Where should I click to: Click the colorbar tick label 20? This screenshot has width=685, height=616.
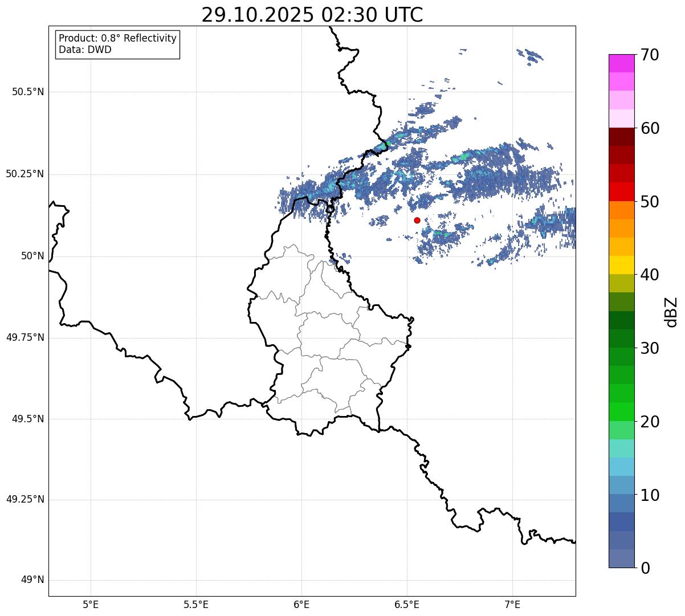point(650,422)
